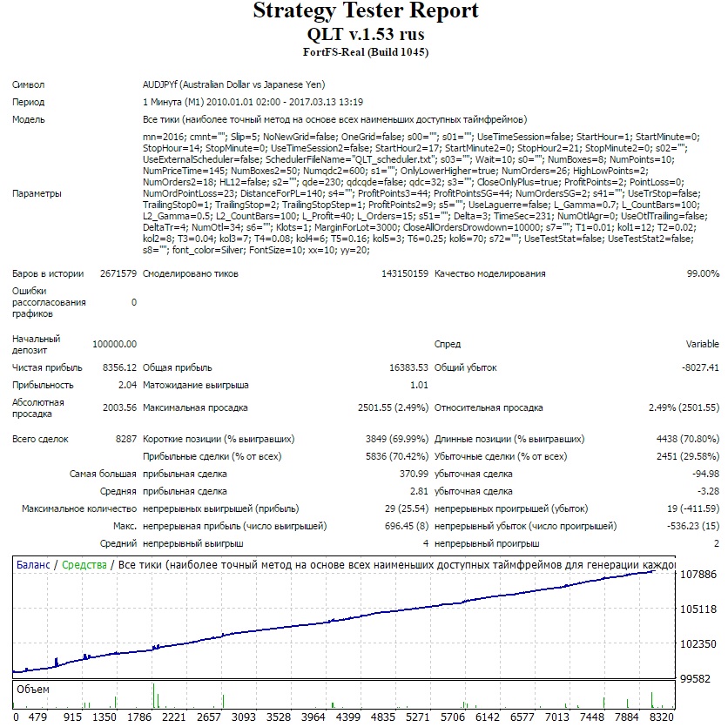Viewport: 728px width, 727px height.
Task: Select largest profit trade '370.99'
Action: pos(415,474)
